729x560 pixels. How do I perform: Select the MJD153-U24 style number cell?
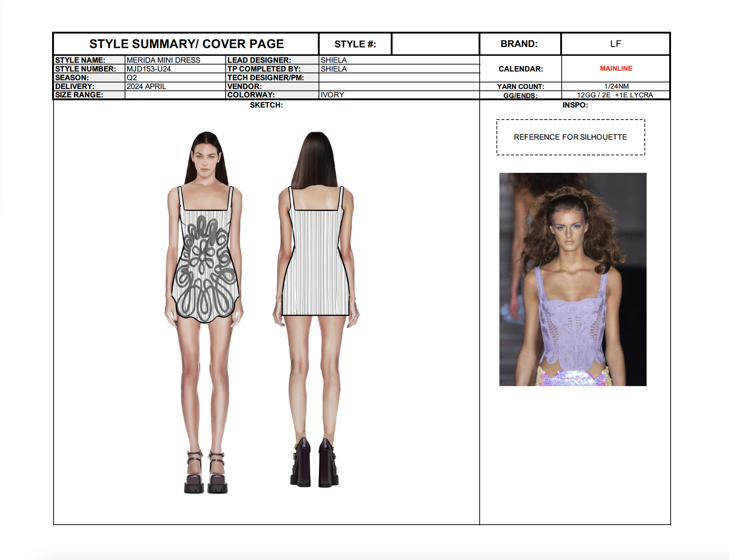175,69
